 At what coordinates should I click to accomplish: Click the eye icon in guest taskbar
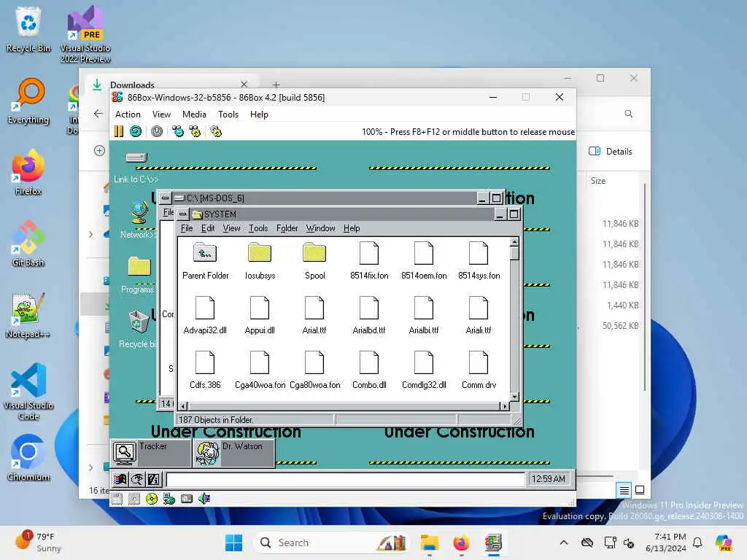tap(136, 479)
